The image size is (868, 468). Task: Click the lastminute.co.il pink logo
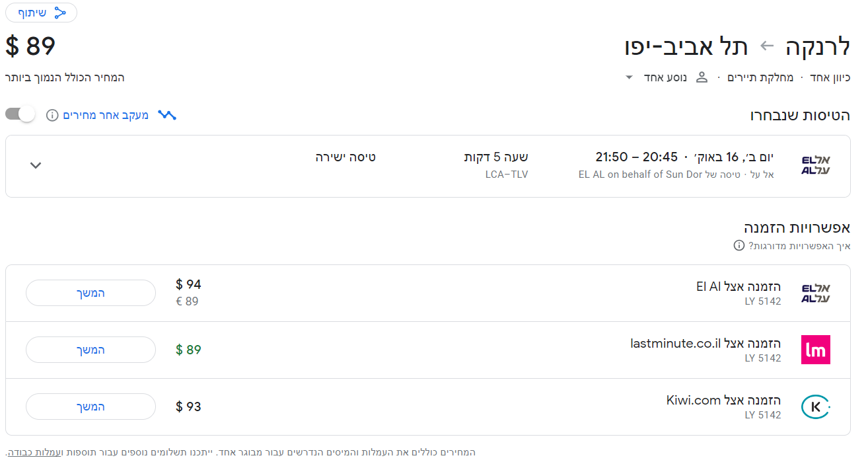click(816, 350)
